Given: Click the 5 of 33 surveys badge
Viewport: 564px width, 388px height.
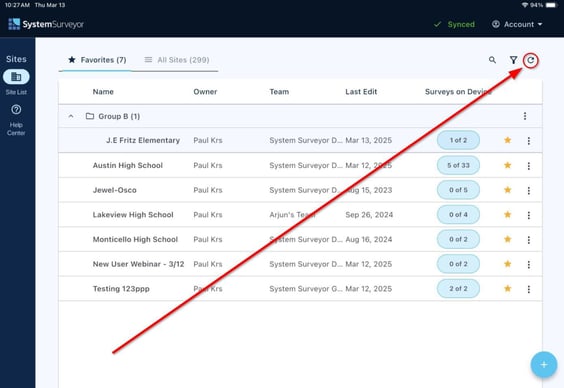Looking at the screenshot, I should [x=458, y=165].
